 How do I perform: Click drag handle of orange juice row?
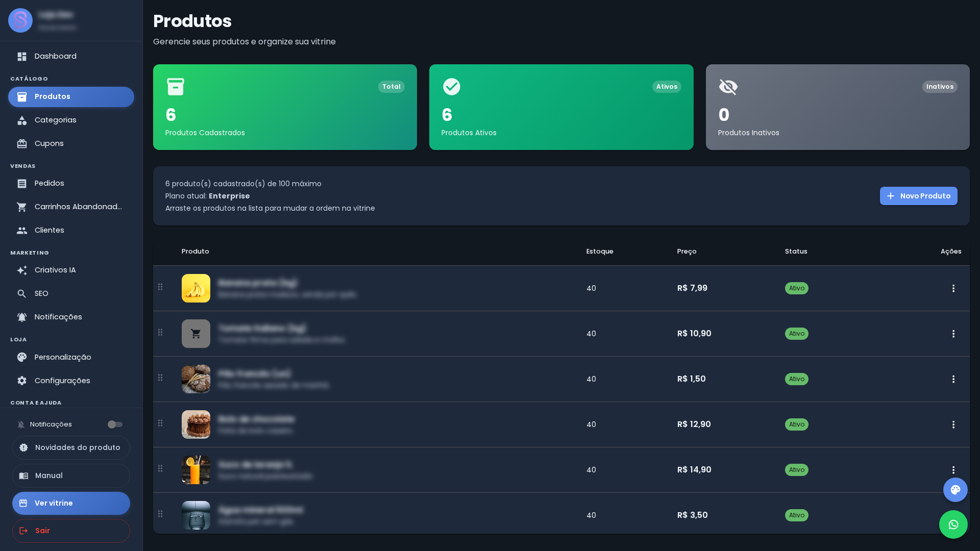coord(160,468)
